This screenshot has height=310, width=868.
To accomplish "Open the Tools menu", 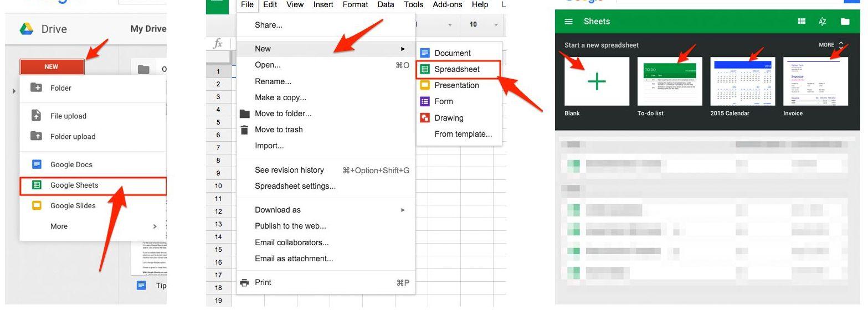I will 413,4.
